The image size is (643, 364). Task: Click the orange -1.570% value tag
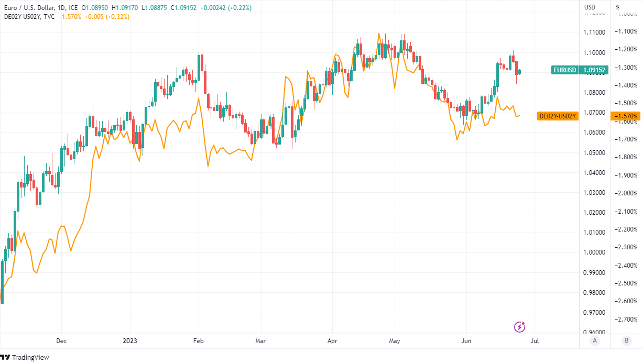coord(626,116)
